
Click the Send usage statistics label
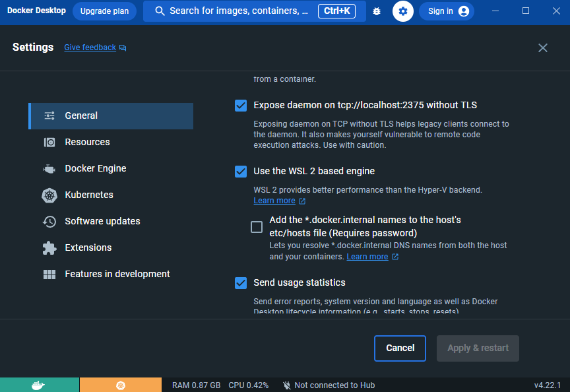click(x=300, y=283)
